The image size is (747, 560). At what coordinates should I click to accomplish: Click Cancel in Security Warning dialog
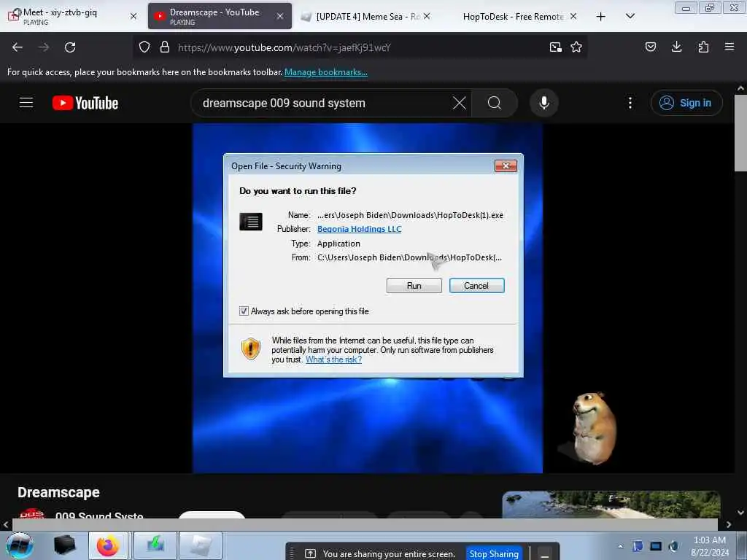(x=477, y=286)
